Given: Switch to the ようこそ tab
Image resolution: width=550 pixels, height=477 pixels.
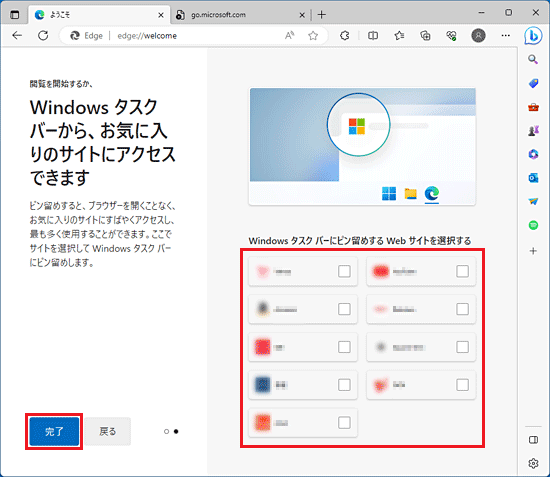Looking at the screenshot, I should pyautogui.click(x=99, y=15).
